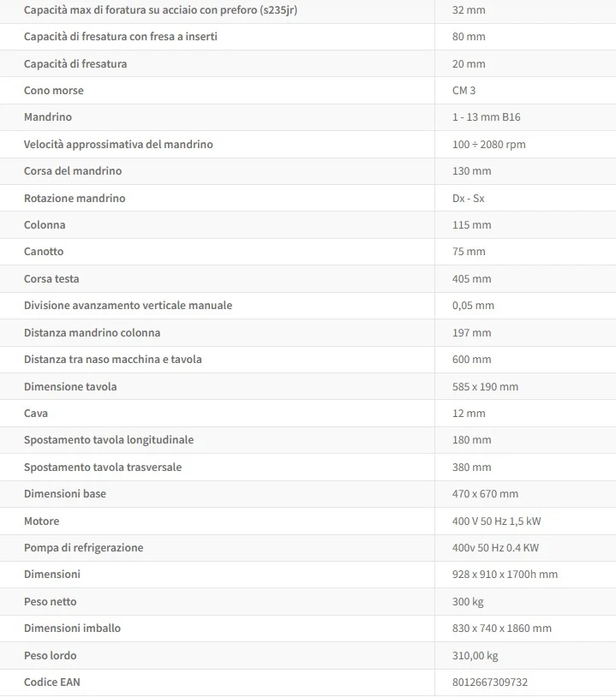The width and height of the screenshot is (616, 697).
Task: Click the Pompa di refrigerazione label
Action: tap(84, 548)
